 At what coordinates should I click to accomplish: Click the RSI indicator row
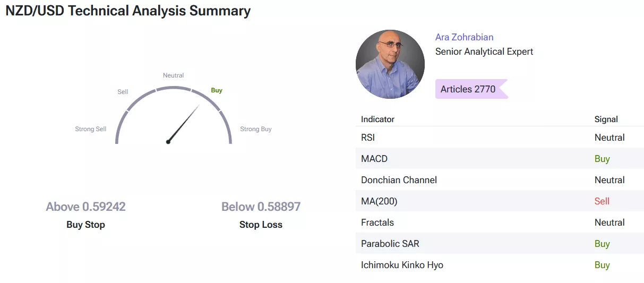500,138
